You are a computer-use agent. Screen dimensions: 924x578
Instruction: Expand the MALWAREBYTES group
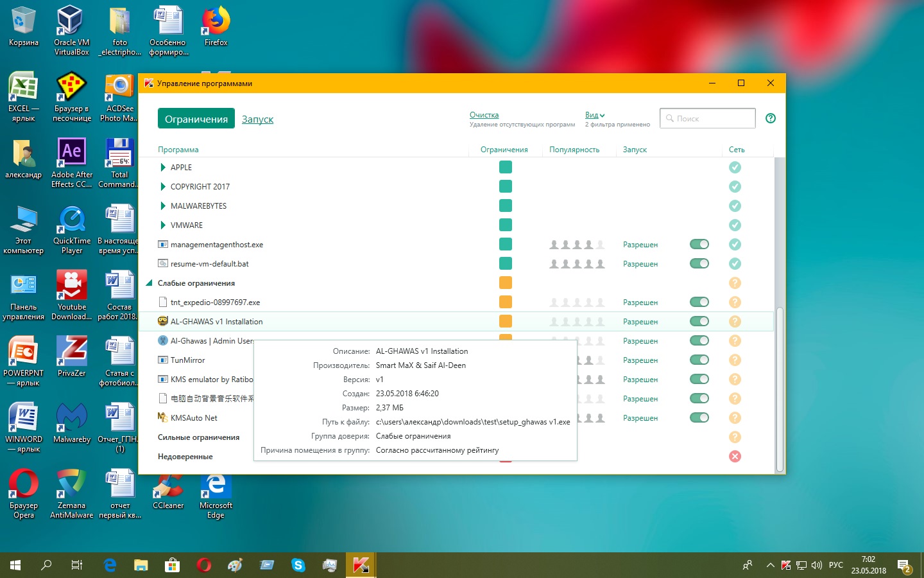(x=163, y=206)
